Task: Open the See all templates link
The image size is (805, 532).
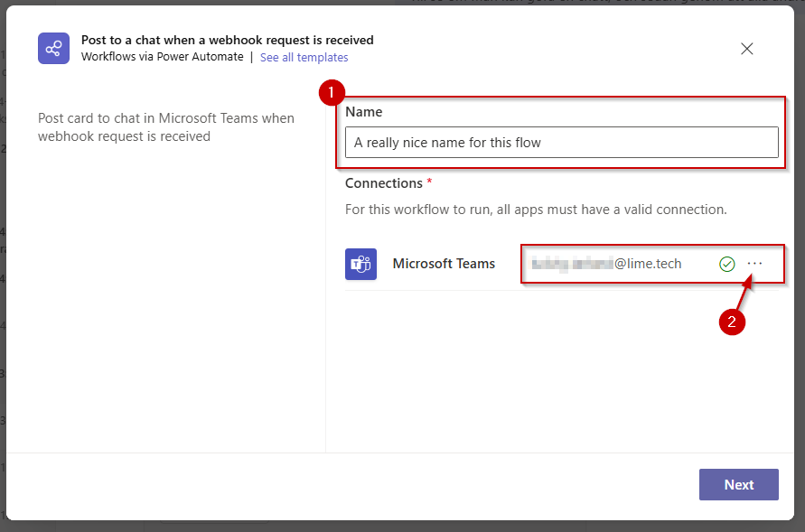Action: (304, 57)
